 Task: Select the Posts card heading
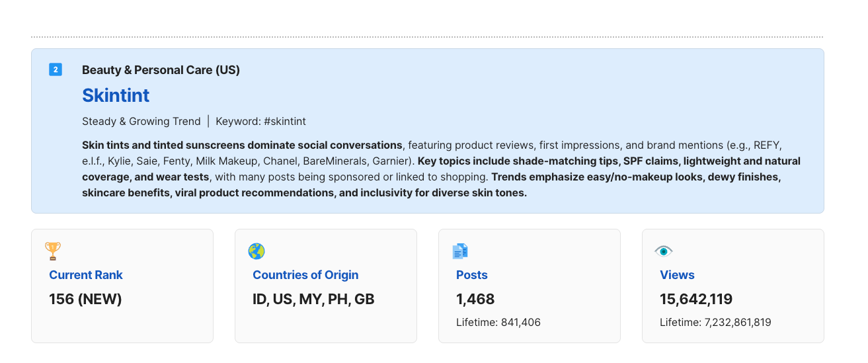point(472,275)
